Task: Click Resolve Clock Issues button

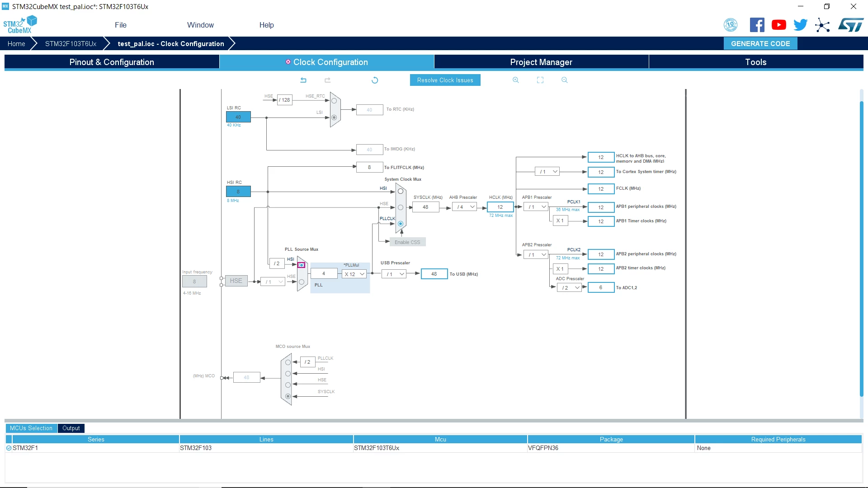Action: [445, 80]
